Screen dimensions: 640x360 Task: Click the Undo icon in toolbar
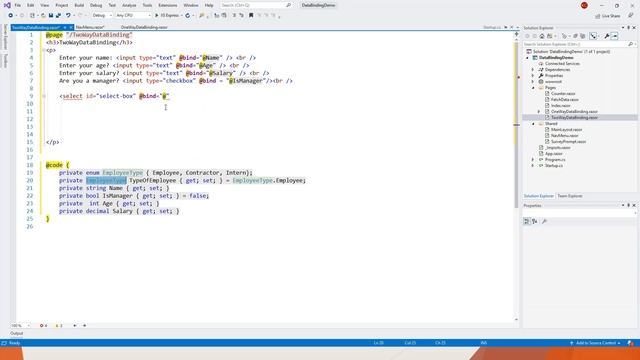point(68,16)
